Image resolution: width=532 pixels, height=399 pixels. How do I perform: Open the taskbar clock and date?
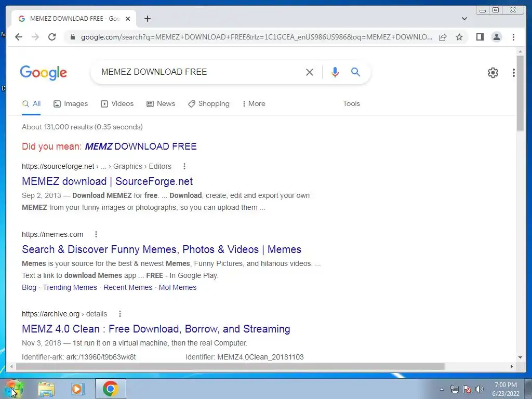(506, 389)
